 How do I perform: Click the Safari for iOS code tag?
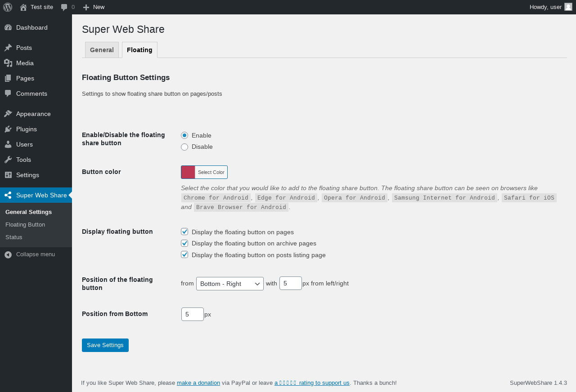[x=529, y=198]
